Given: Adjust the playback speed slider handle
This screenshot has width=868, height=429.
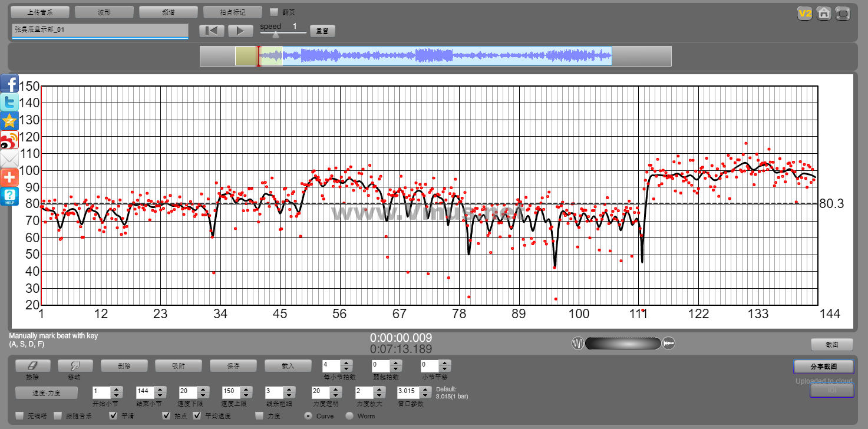Looking at the screenshot, I should pos(275,35).
